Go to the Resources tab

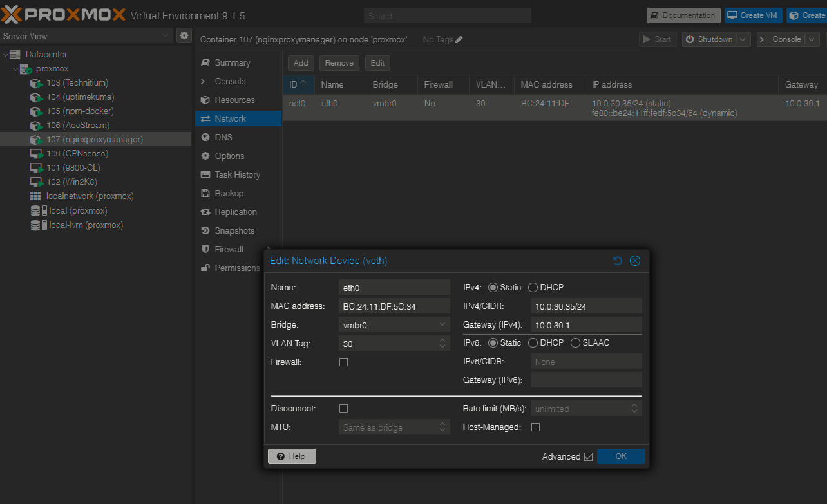coord(238,100)
